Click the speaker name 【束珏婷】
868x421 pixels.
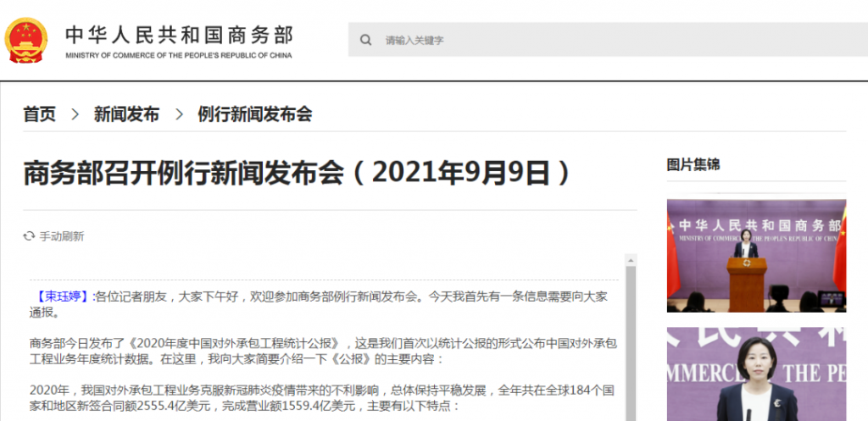tap(63, 297)
